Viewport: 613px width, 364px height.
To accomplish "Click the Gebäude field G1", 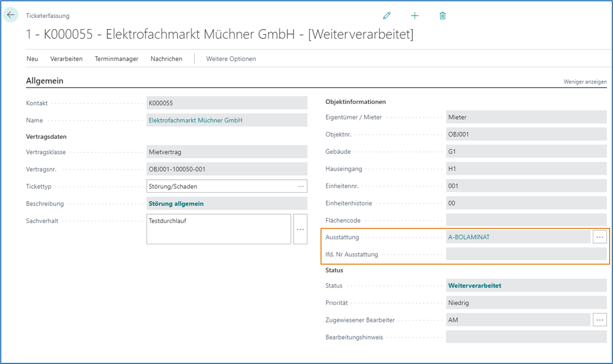I will point(526,152).
